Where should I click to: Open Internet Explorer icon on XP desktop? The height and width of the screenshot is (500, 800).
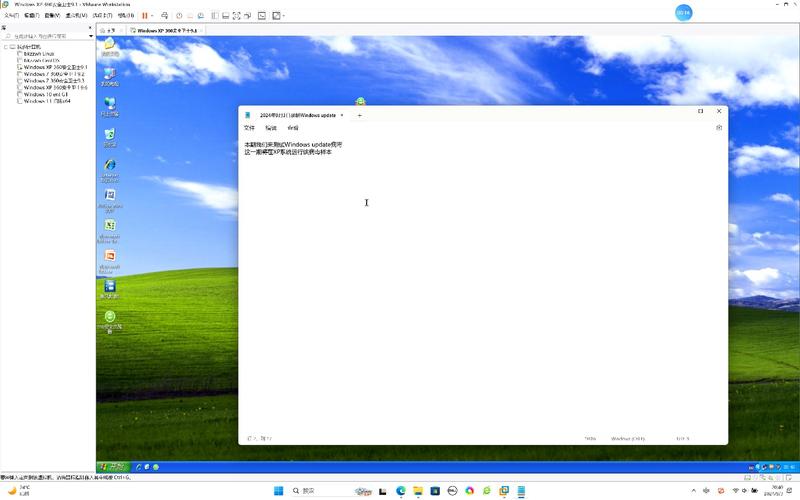(x=110, y=170)
